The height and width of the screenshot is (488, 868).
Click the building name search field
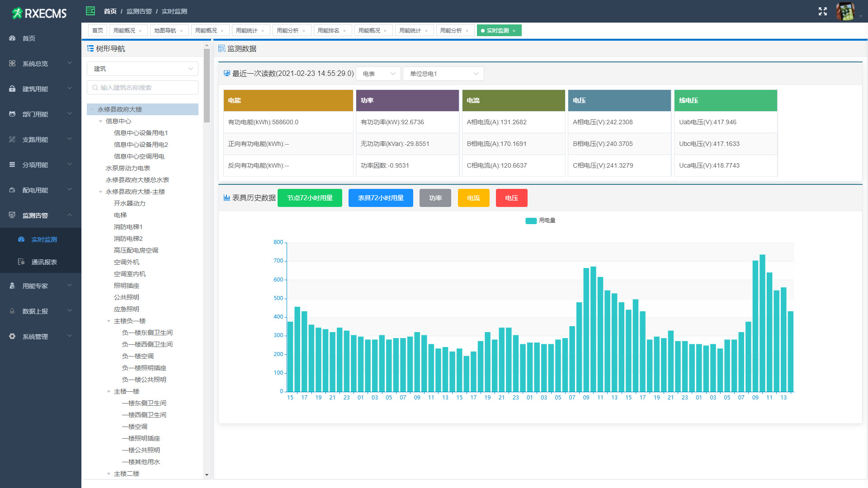(x=142, y=88)
